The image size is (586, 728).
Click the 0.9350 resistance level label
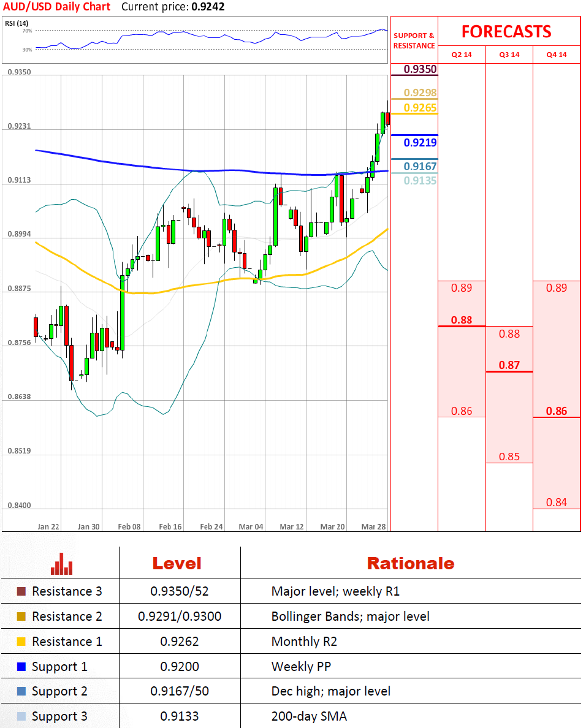[x=421, y=69]
